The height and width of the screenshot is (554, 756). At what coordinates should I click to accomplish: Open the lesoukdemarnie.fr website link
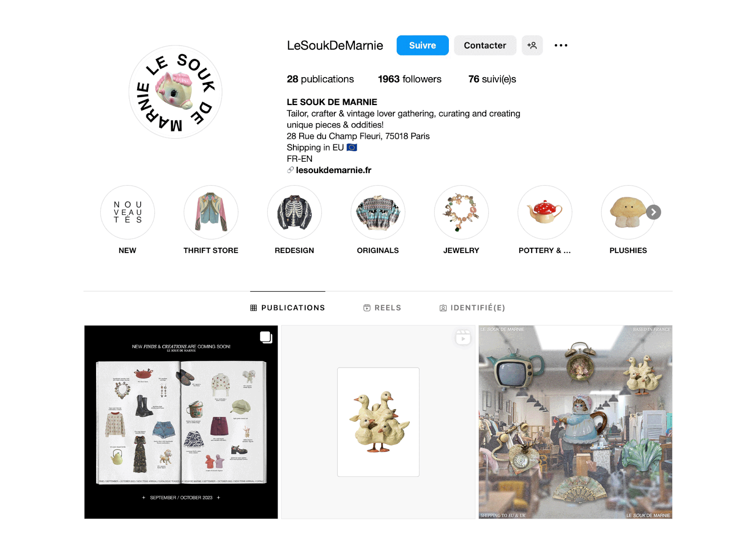[334, 170]
